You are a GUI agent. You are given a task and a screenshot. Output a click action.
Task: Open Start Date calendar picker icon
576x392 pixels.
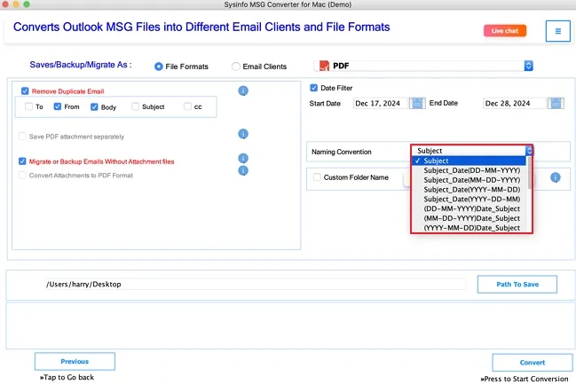coord(417,103)
